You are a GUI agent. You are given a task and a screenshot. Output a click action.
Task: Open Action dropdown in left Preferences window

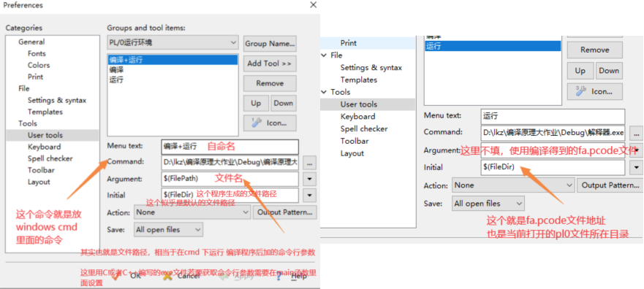tap(192, 212)
